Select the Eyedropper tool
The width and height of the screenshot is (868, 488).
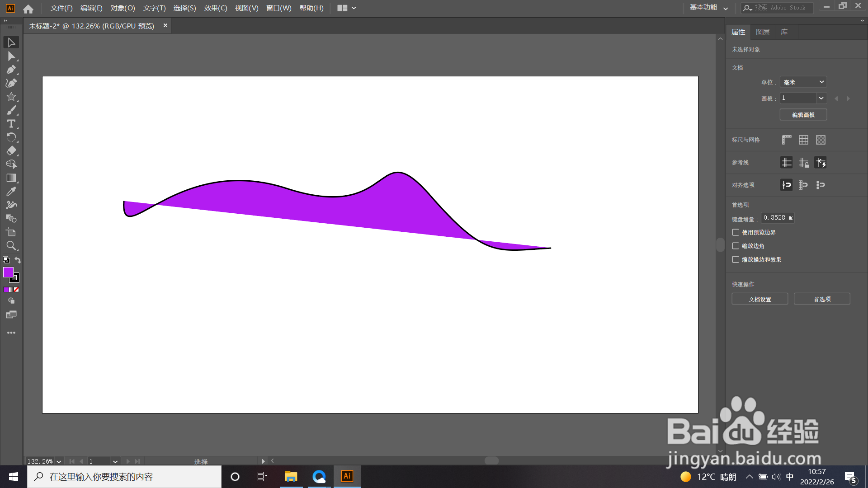click(x=11, y=192)
